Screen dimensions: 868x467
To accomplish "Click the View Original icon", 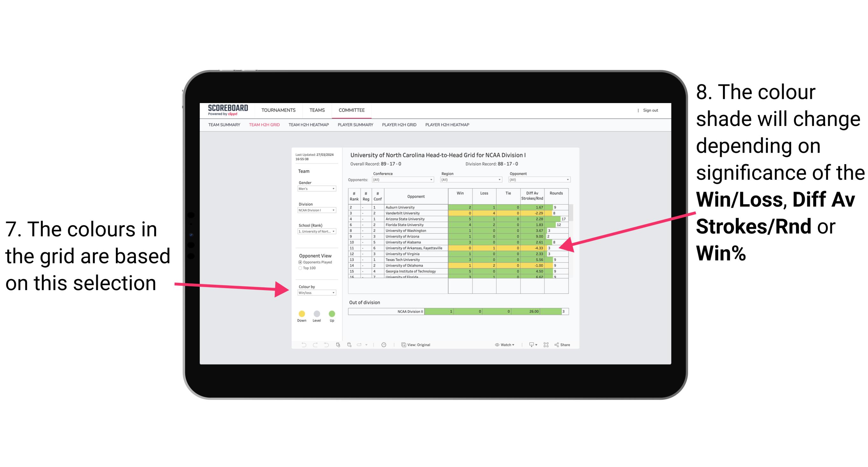I will (x=403, y=345).
